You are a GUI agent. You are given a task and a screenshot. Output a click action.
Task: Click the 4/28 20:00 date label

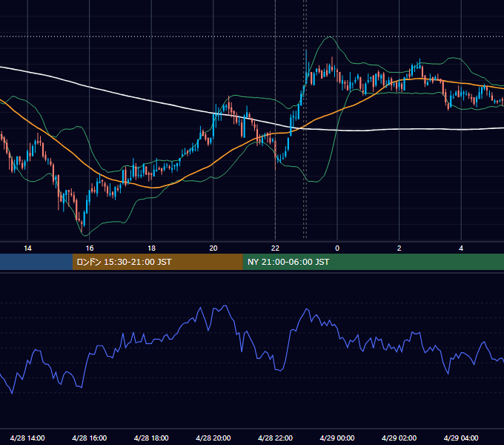point(213,438)
